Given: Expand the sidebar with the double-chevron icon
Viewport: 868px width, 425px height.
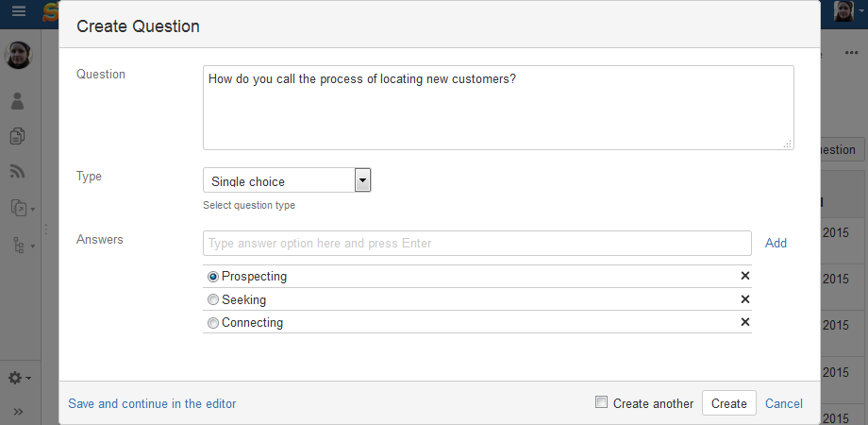Looking at the screenshot, I should coord(18,412).
